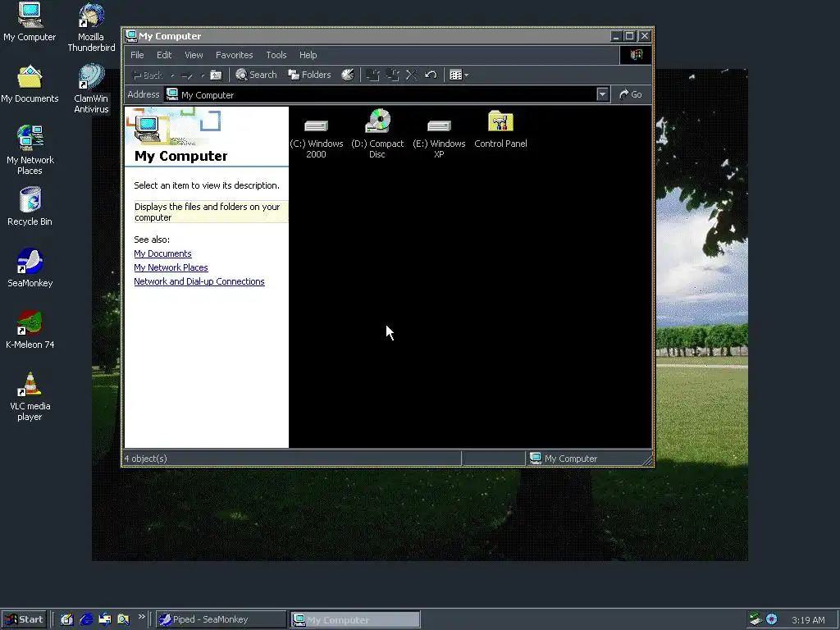Follow the My Documents link
The width and height of the screenshot is (840, 630).
click(162, 253)
